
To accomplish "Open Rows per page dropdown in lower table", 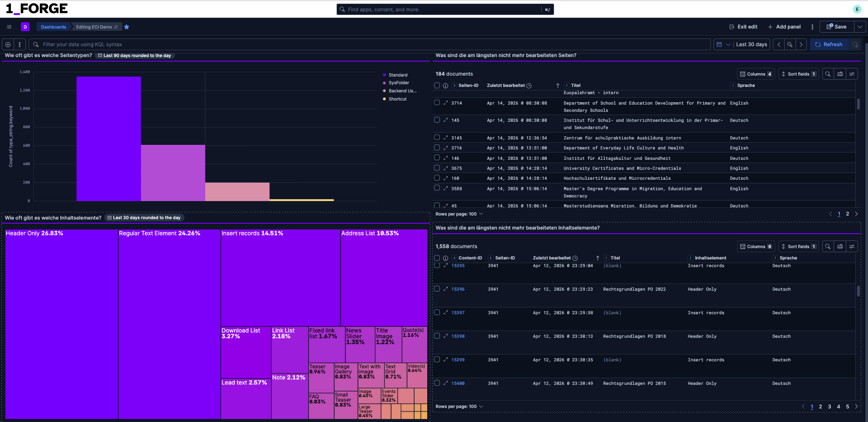I will tap(459, 407).
